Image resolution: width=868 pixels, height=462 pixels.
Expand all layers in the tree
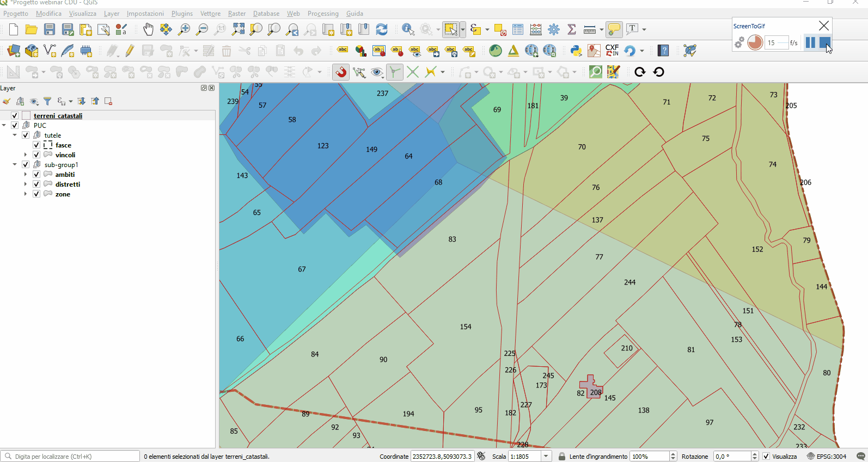(x=82, y=101)
